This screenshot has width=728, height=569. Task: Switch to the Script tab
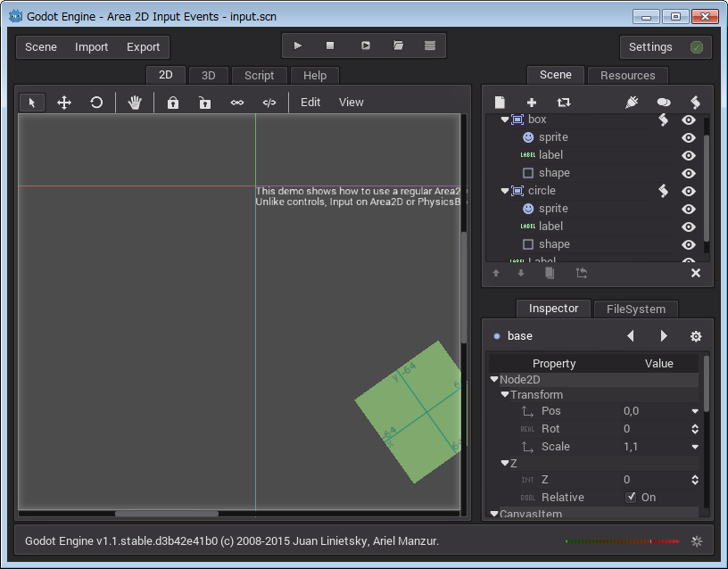coord(259,76)
